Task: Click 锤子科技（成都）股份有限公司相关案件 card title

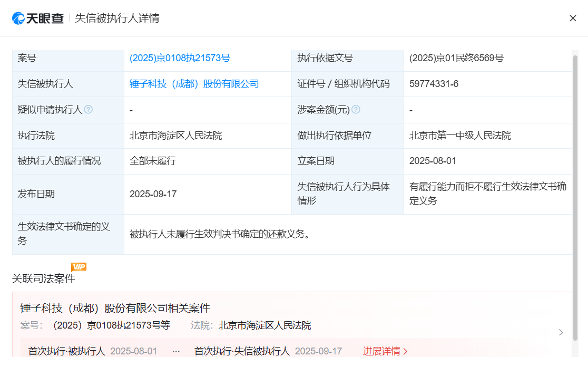Action: [115, 308]
